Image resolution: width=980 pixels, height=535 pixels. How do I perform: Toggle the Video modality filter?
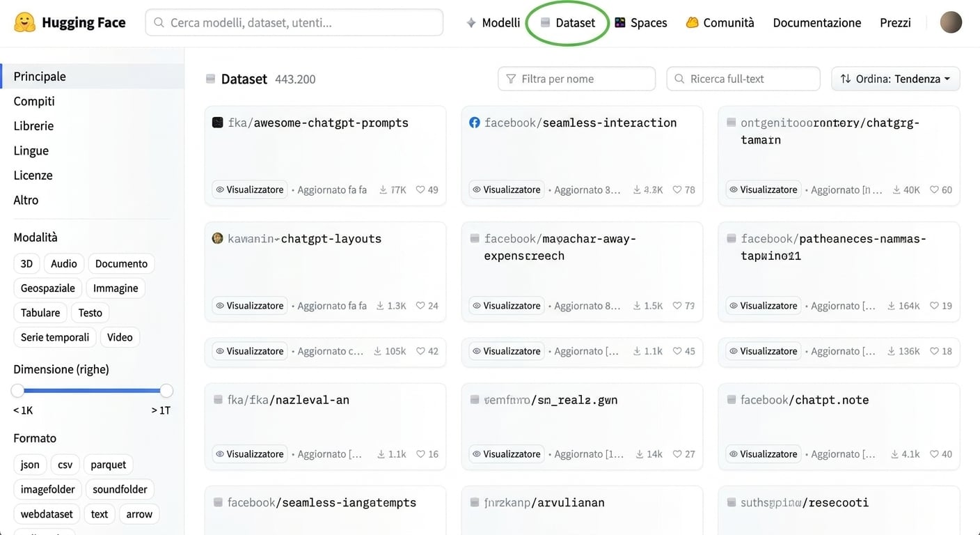click(120, 337)
